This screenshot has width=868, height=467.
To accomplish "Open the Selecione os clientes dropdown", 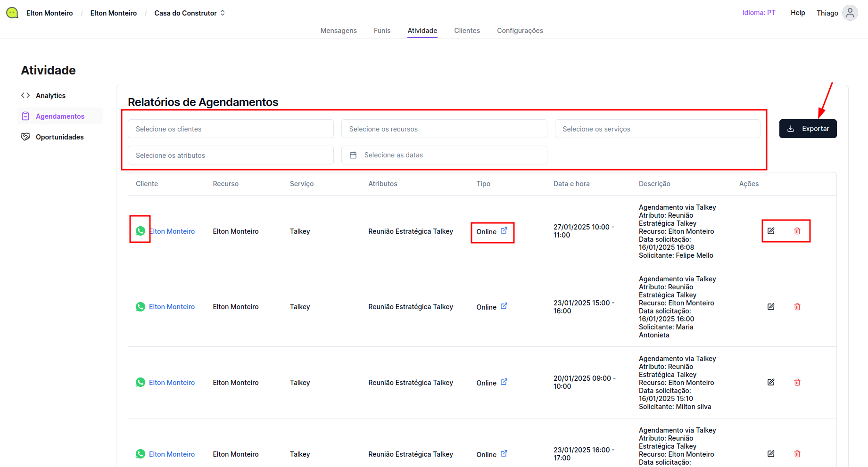I will 231,129.
